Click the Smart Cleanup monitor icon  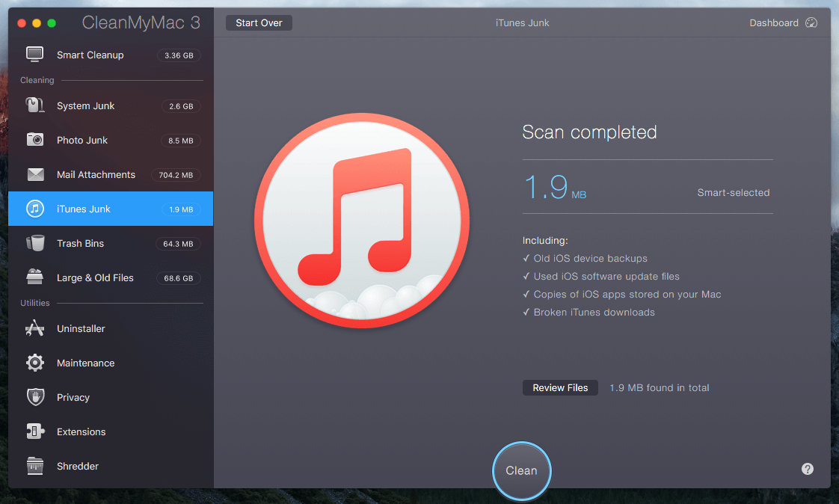[x=35, y=55]
